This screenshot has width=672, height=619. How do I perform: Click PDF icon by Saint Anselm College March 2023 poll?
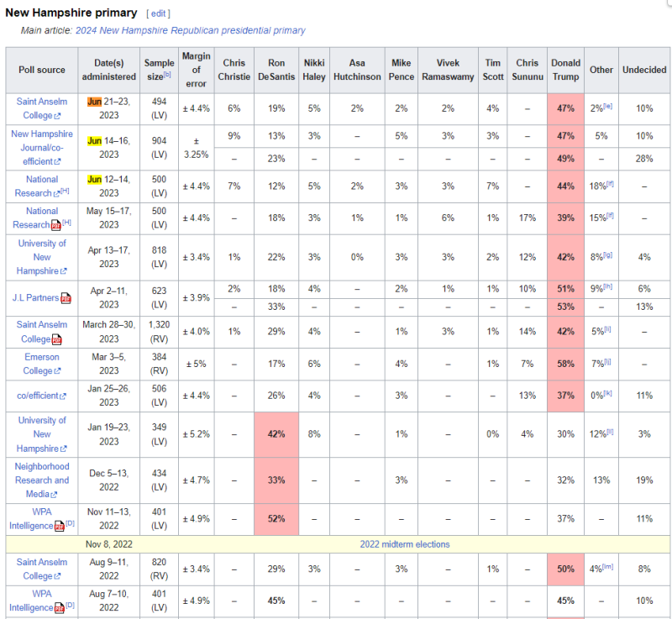pyautogui.click(x=57, y=340)
